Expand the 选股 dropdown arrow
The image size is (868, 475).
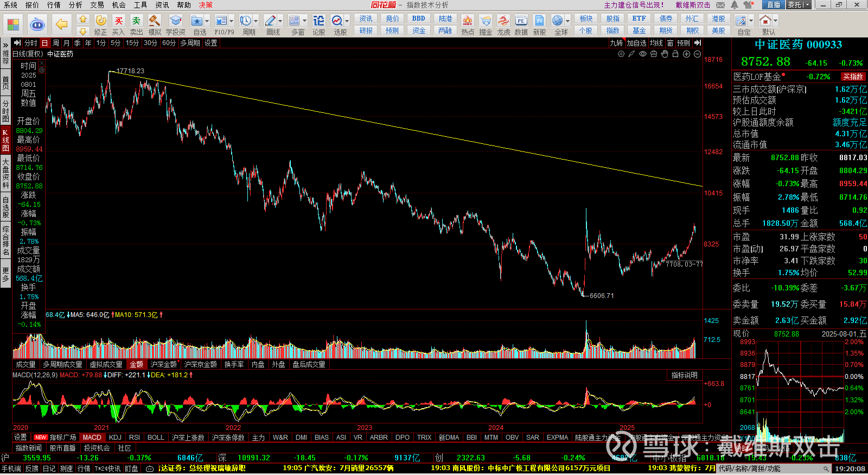tap(347, 21)
